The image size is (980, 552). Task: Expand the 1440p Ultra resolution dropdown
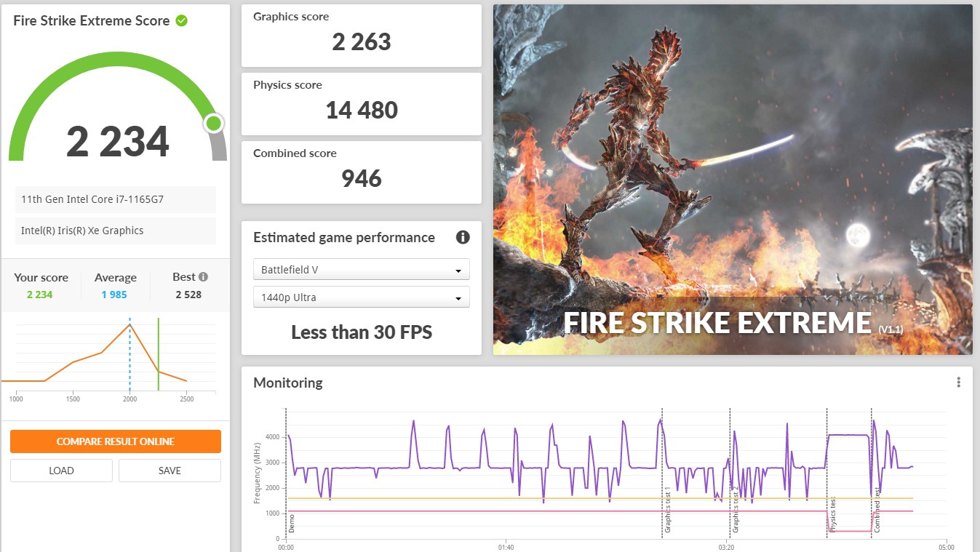(x=361, y=297)
